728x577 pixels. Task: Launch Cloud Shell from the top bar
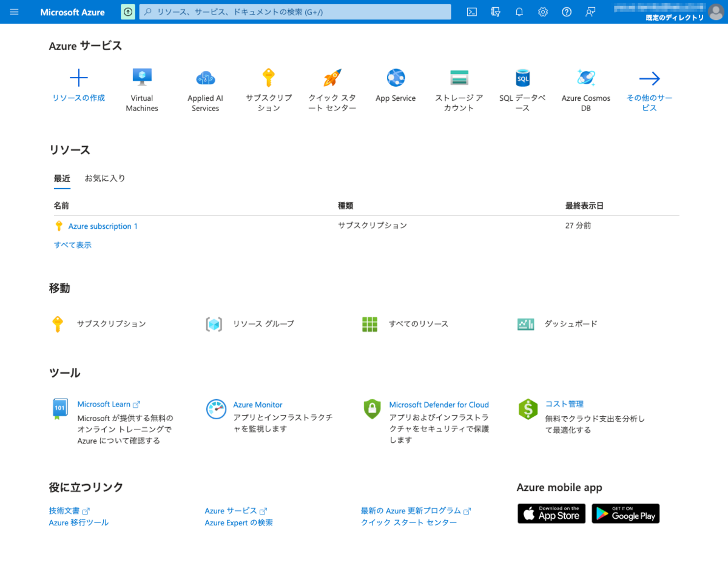[471, 12]
